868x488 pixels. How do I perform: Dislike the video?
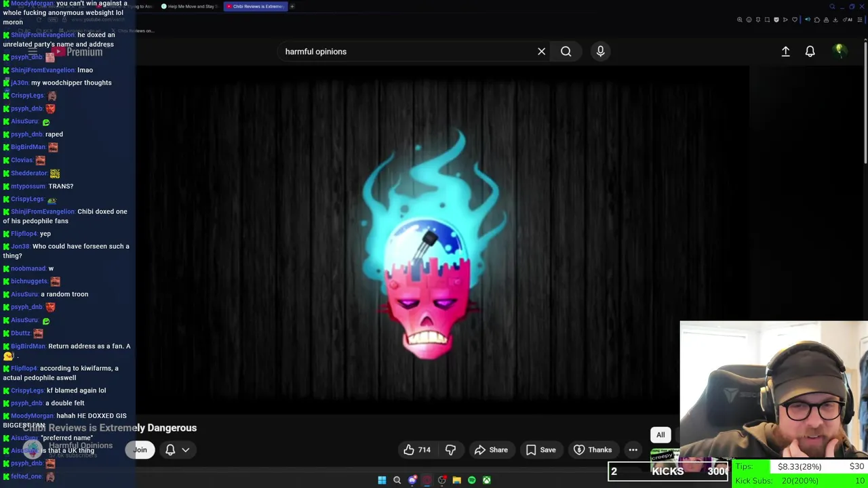[450, 450]
